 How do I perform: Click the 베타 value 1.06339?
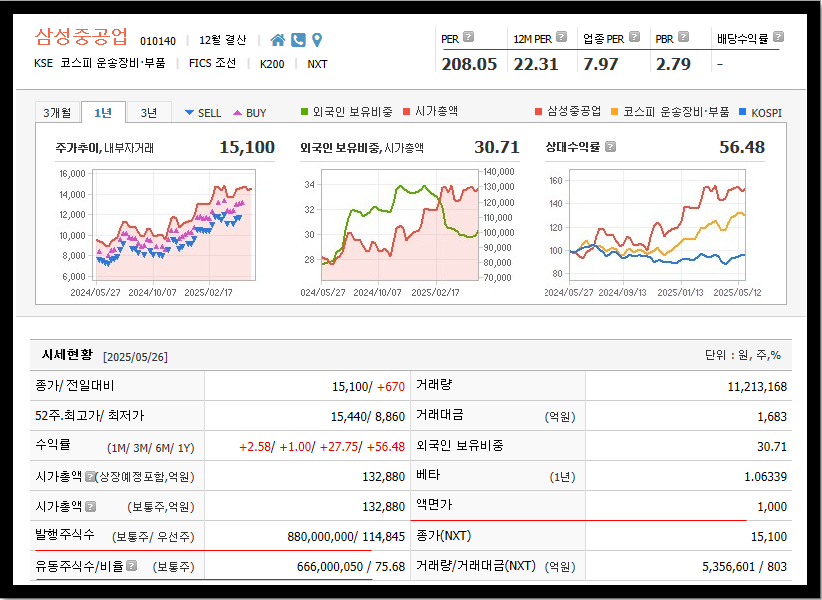[x=765, y=476]
